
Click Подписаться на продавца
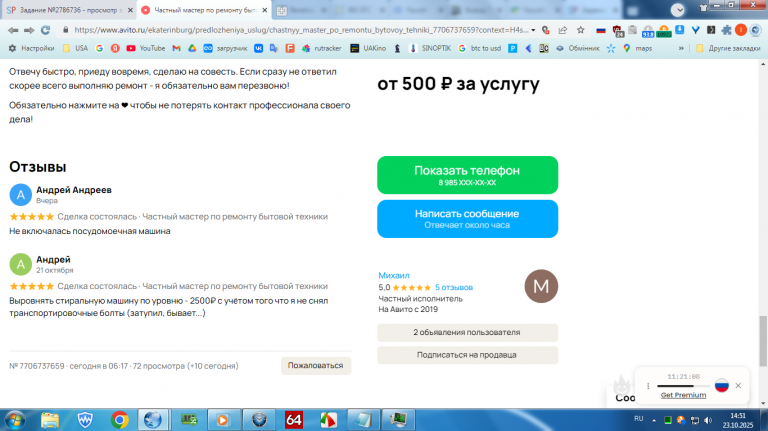click(x=467, y=355)
